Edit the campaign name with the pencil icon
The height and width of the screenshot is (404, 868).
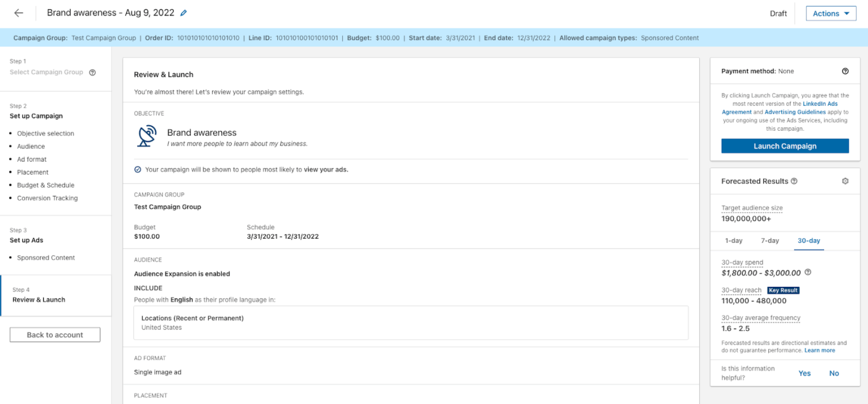182,12
